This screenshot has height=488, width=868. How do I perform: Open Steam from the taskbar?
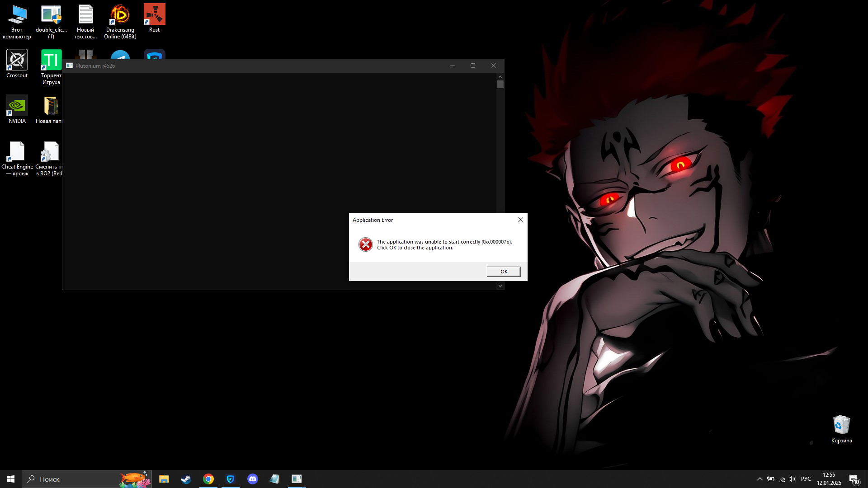[x=186, y=479]
